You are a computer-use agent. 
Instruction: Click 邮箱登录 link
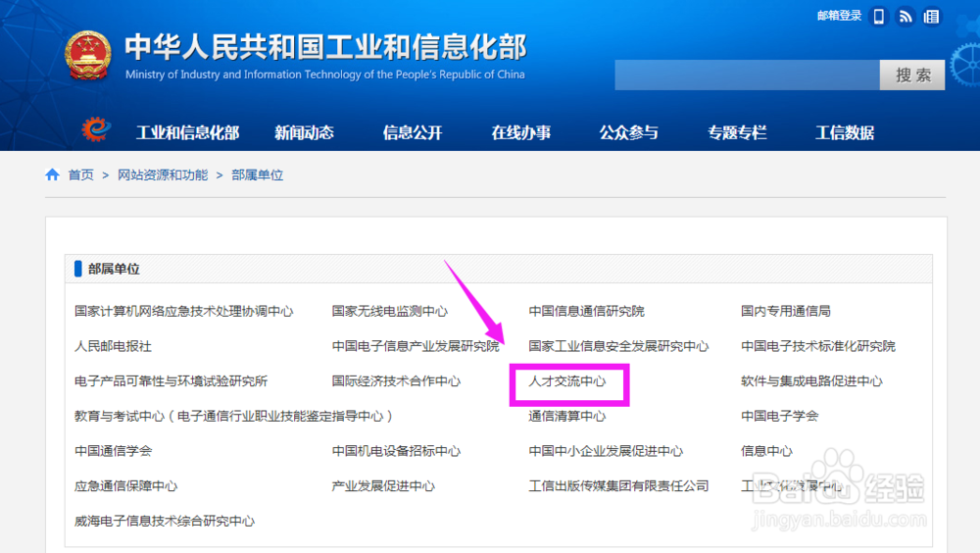[x=840, y=16]
